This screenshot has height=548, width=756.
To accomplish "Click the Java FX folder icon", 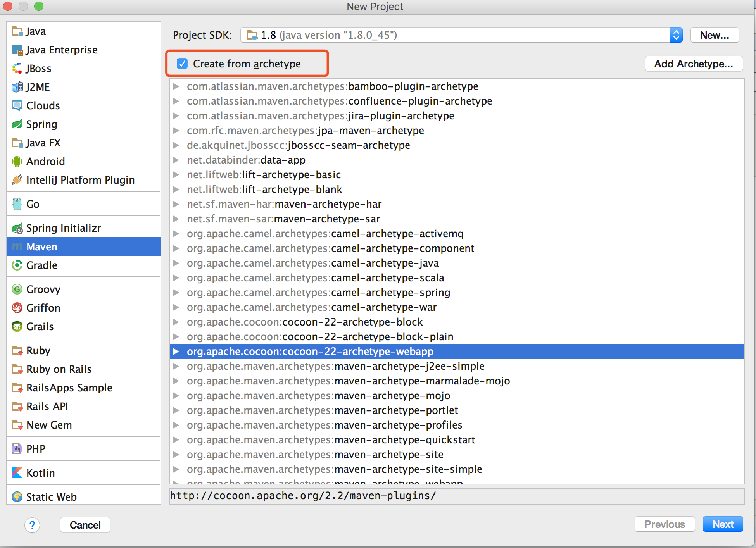I will point(17,143).
